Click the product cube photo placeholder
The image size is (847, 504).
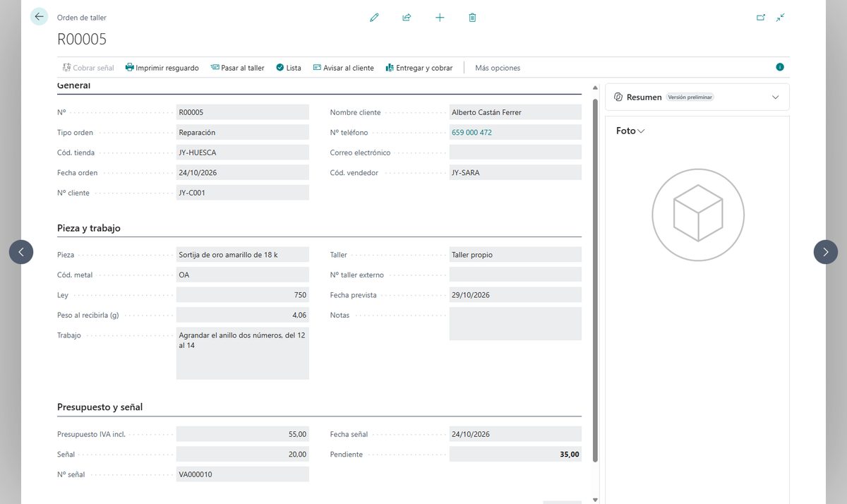(x=697, y=215)
